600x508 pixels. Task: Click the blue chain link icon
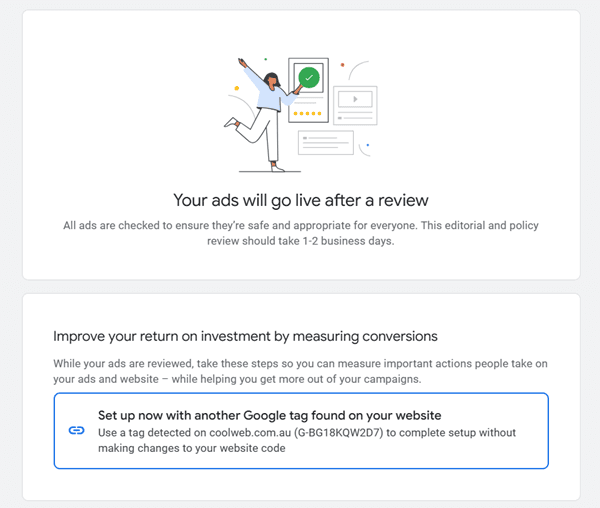[76, 430]
